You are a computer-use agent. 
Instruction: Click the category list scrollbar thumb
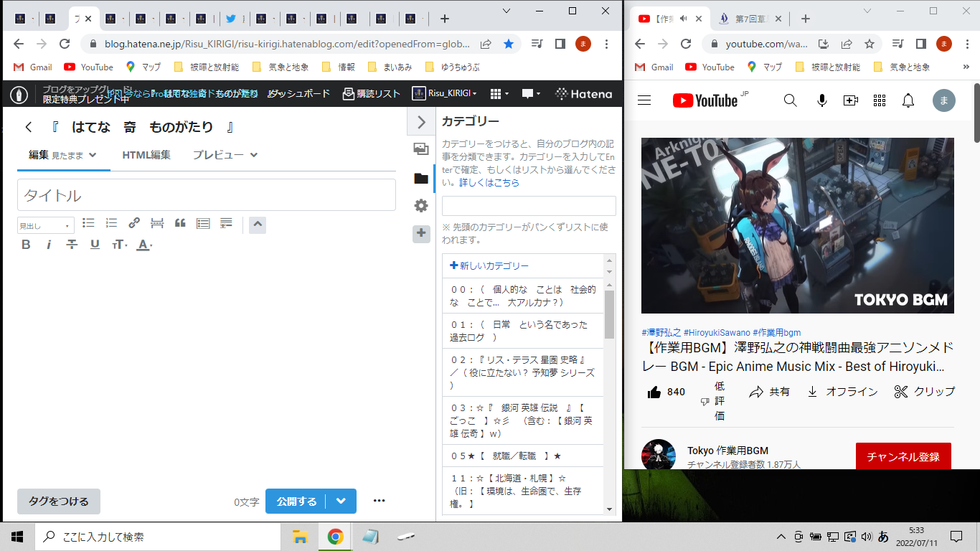pyautogui.click(x=610, y=314)
